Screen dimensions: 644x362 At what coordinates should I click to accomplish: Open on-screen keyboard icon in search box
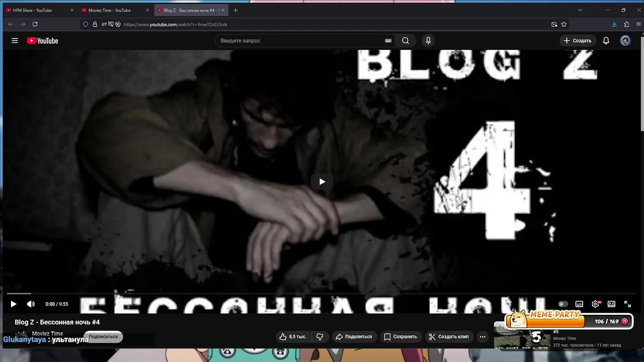(388, 41)
